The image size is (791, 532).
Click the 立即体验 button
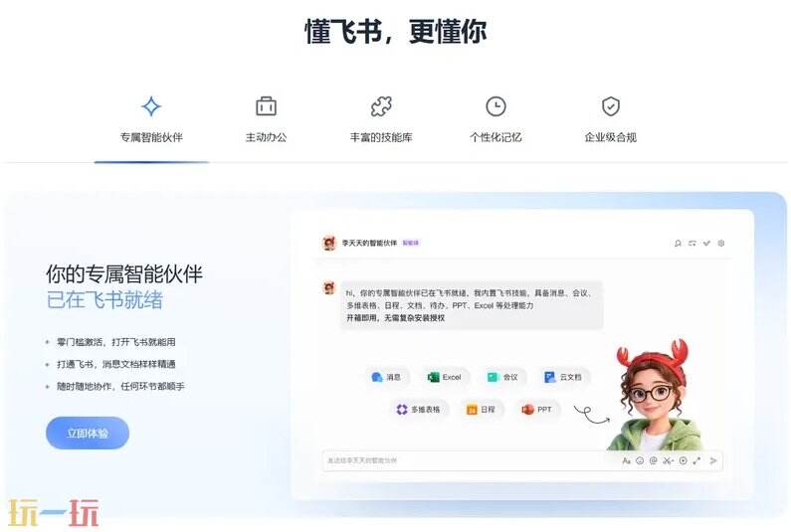(88, 433)
